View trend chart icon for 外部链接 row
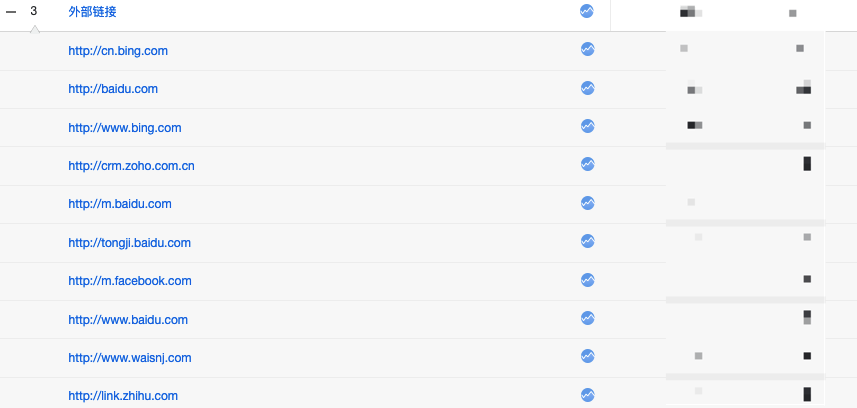The width and height of the screenshot is (857, 408). 586,11
